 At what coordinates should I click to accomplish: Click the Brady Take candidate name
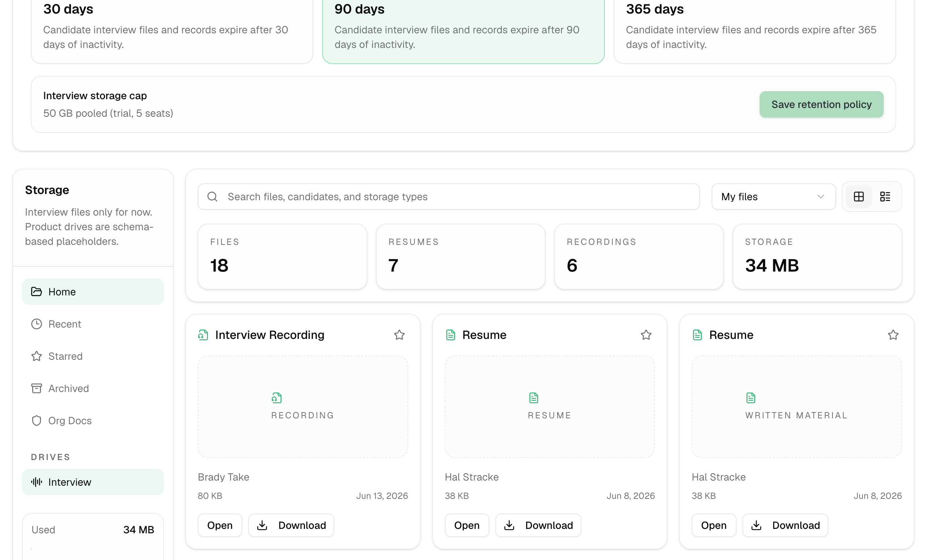(x=223, y=477)
